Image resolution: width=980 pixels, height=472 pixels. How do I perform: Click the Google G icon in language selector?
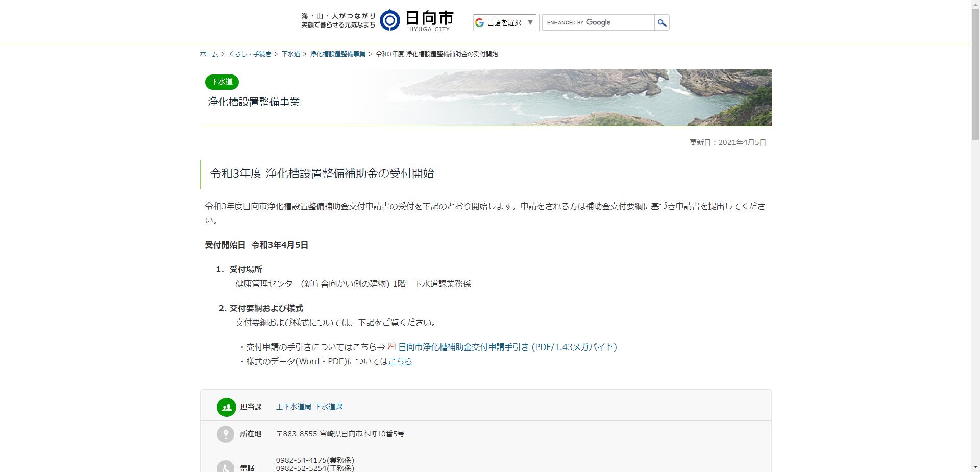pos(479,22)
